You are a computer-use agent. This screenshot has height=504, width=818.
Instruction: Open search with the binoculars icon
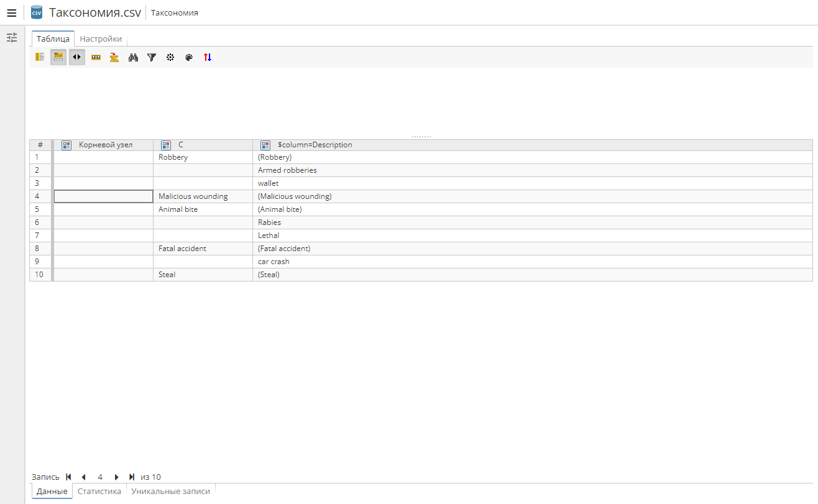click(133, 57)
